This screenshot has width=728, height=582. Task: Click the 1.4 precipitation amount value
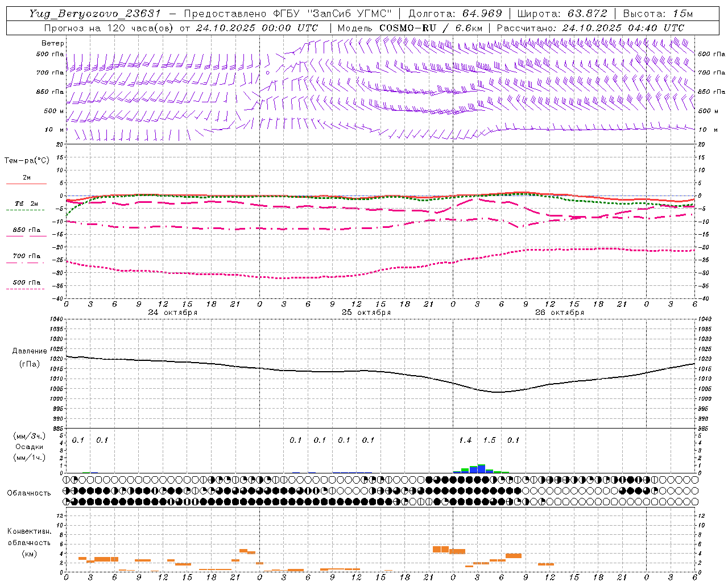click(465, 440)
